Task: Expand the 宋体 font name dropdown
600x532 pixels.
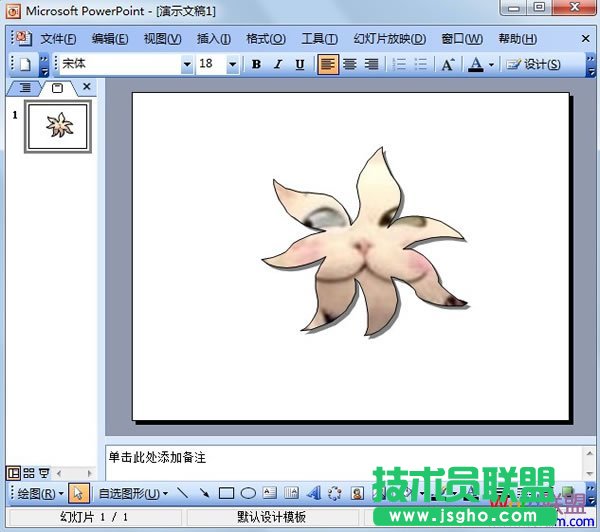Action: pos(187,64)
